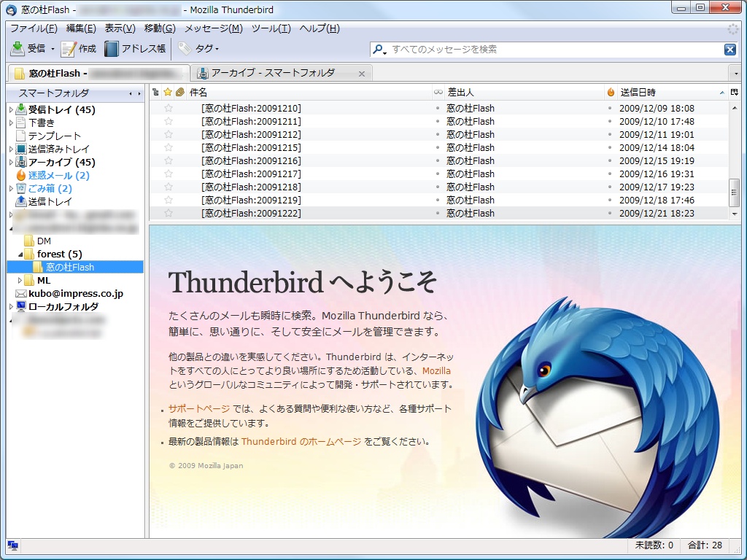
Task: Follow the Mozilla link in the welcome text
Action: (438, 370)
